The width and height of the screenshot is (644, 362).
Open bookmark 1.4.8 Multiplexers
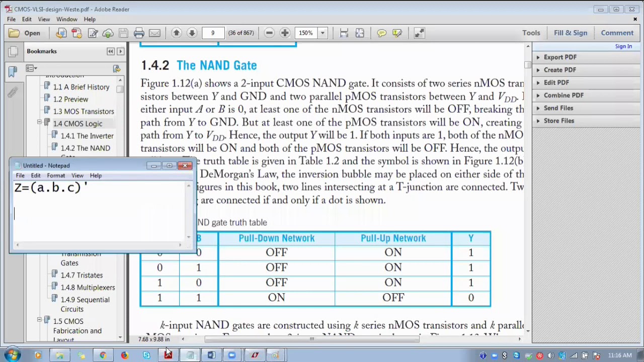(88, 288)
